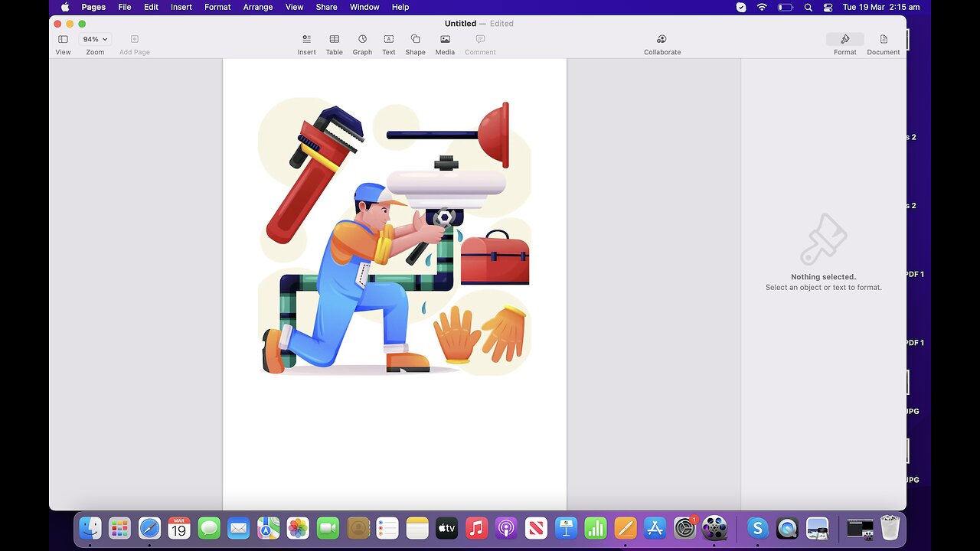Select the plumber illustration image
980x551 pixels.
point(394,236)
